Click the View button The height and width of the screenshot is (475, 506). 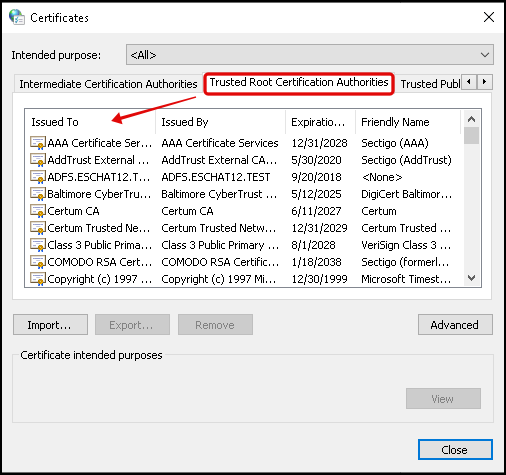click(443, 398)
